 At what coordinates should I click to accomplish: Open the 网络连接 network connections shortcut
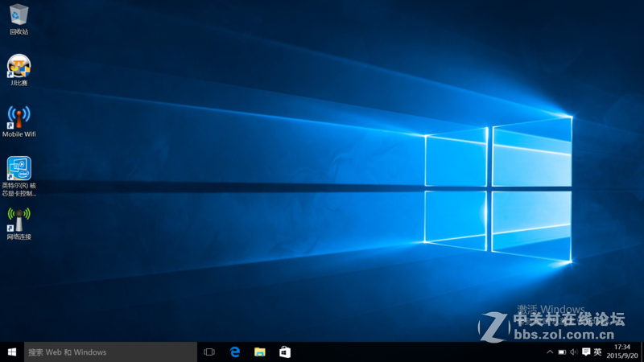click(19, 220)
